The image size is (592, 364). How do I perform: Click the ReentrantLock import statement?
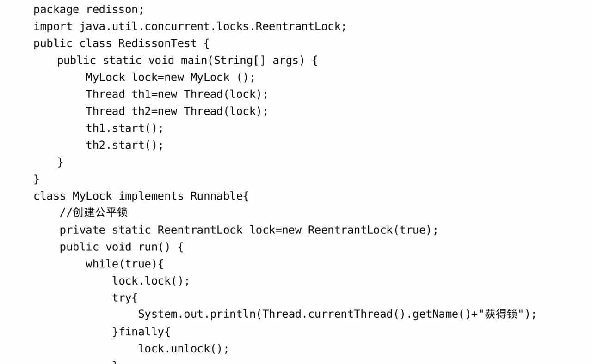pos(190,27)
